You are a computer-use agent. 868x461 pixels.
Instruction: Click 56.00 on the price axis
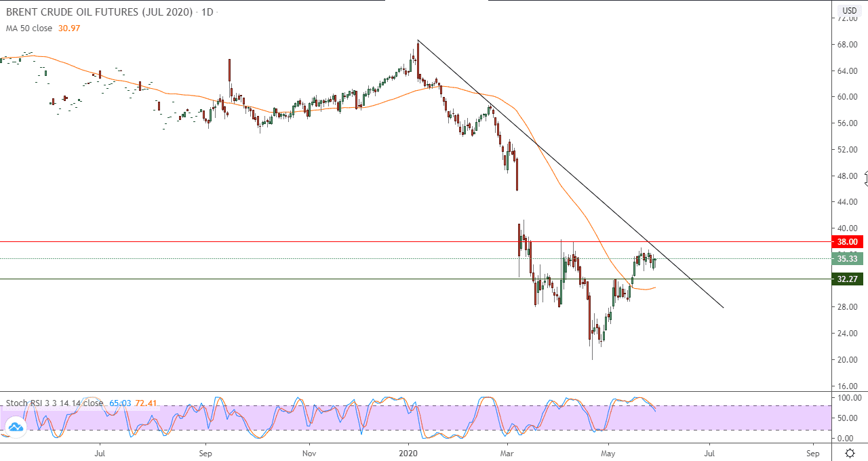click(x=848, y=123)
